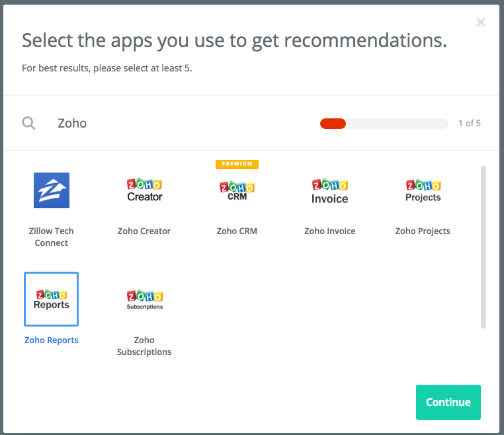
Task: Click the magnifying glass search icon
Action: 29,123
